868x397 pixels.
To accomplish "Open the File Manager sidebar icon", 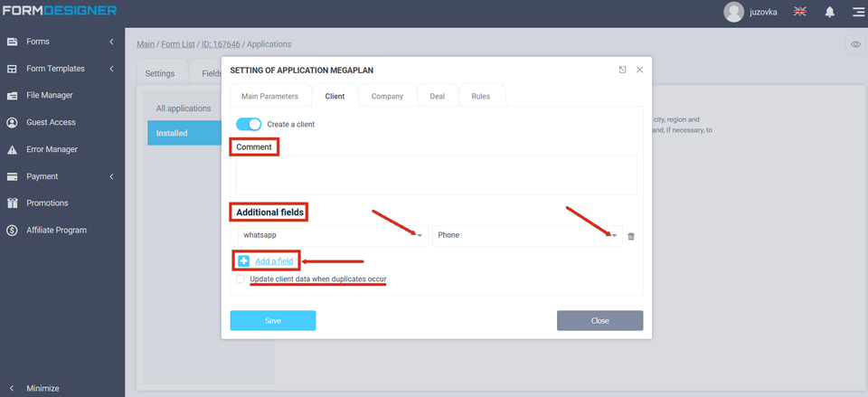I will click(x=12, y=95).
